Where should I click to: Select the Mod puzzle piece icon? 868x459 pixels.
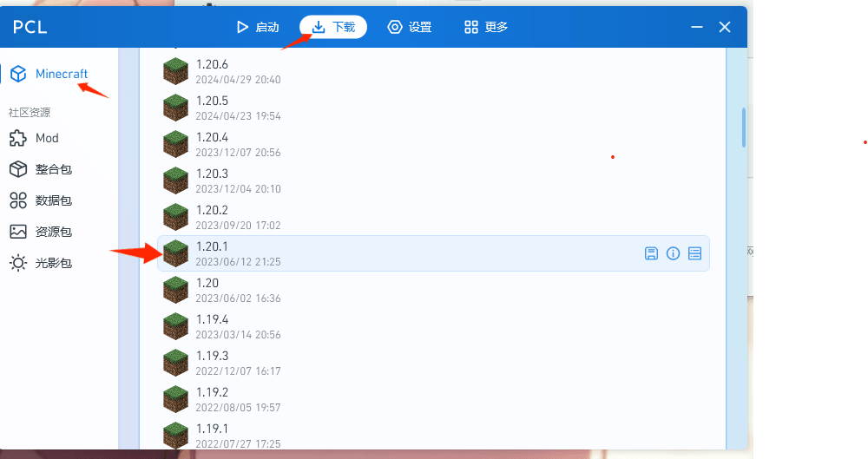click(18, 138)
